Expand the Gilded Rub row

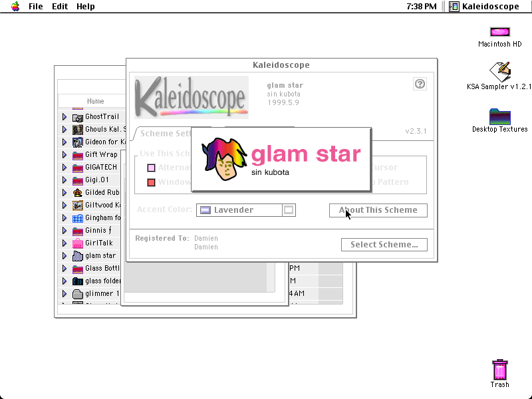[65, 193]
